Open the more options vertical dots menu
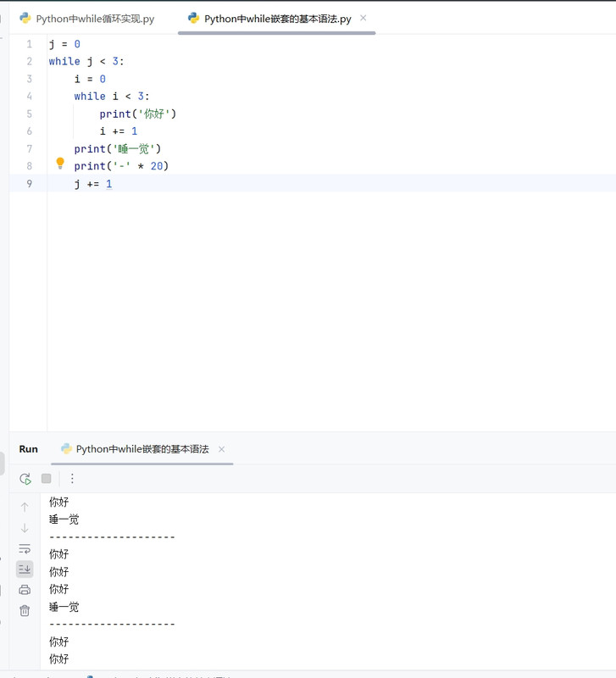The image size is (616, 678). pos(72,478)
